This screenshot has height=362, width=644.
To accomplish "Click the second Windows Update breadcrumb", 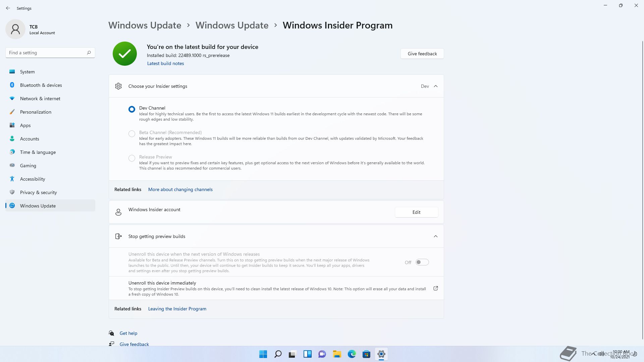I will 232,25.
